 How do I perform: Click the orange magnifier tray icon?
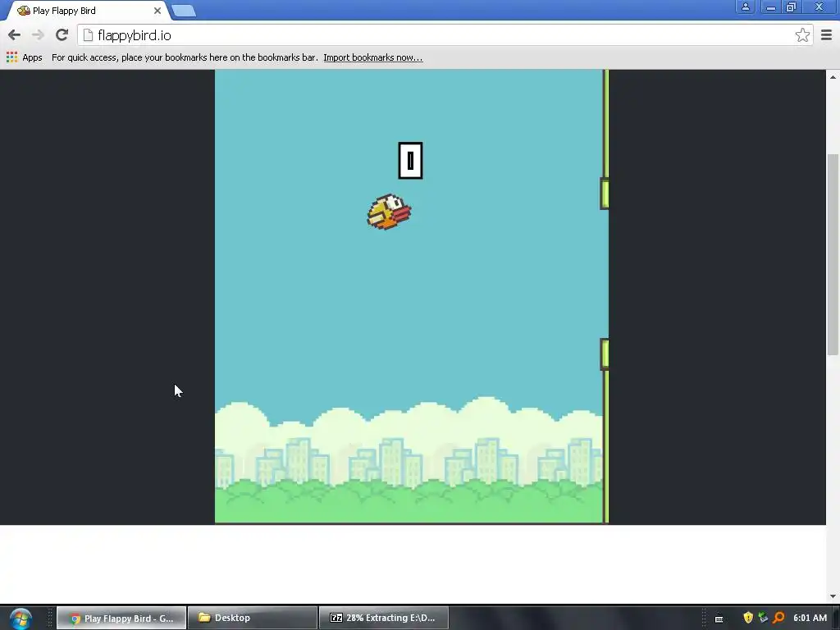[778, 618]
